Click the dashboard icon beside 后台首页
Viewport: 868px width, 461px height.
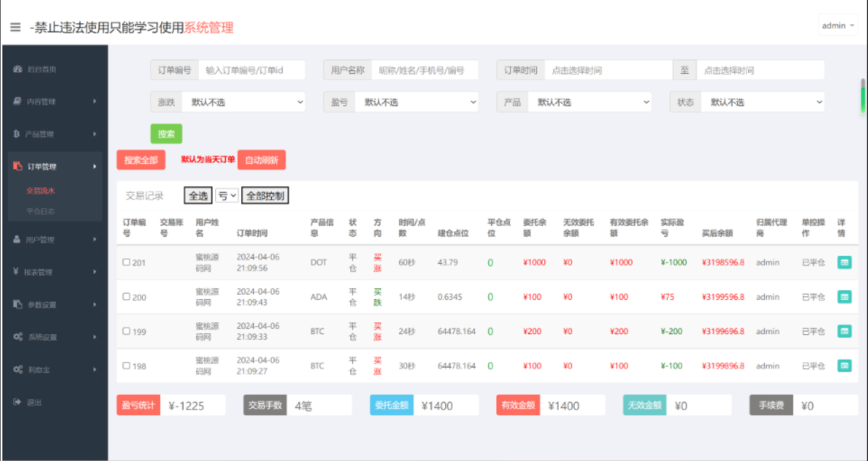click(17, 69)
